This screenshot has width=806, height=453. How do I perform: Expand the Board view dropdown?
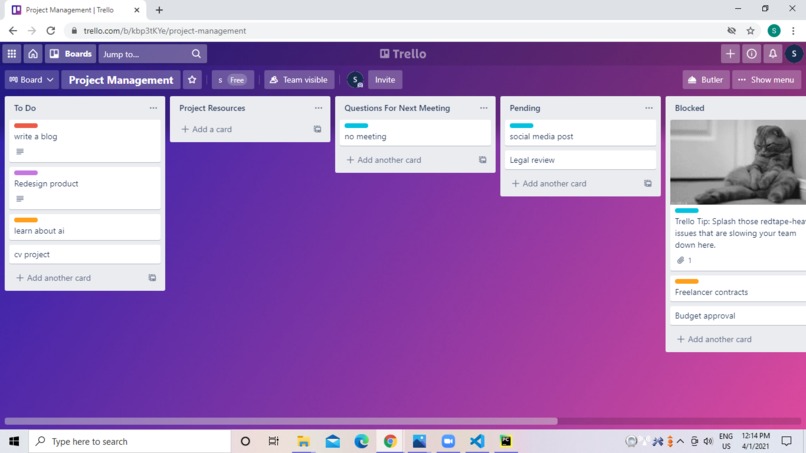(31, 80)
